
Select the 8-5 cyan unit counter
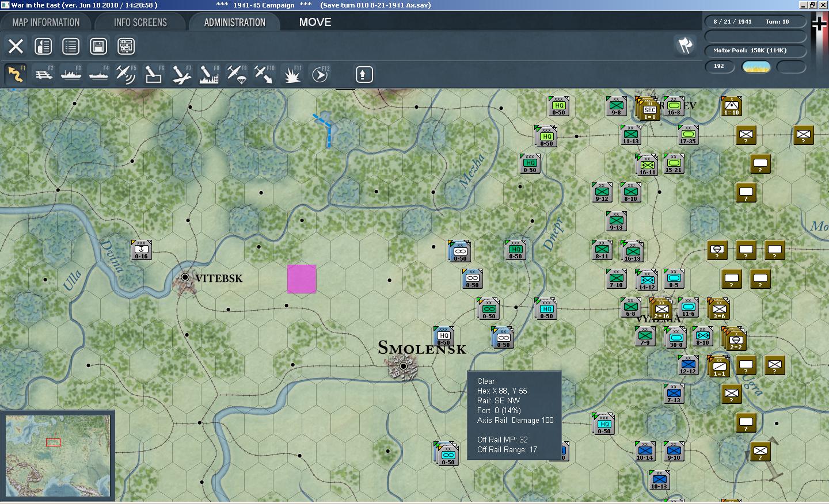tap(674, 278)
